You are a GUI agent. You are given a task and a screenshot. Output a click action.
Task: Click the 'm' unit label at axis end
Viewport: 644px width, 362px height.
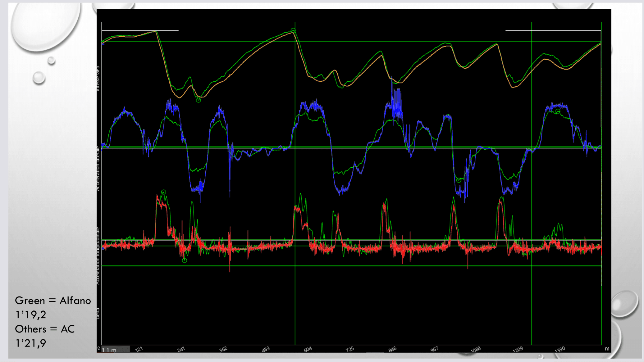pos(607,349)
